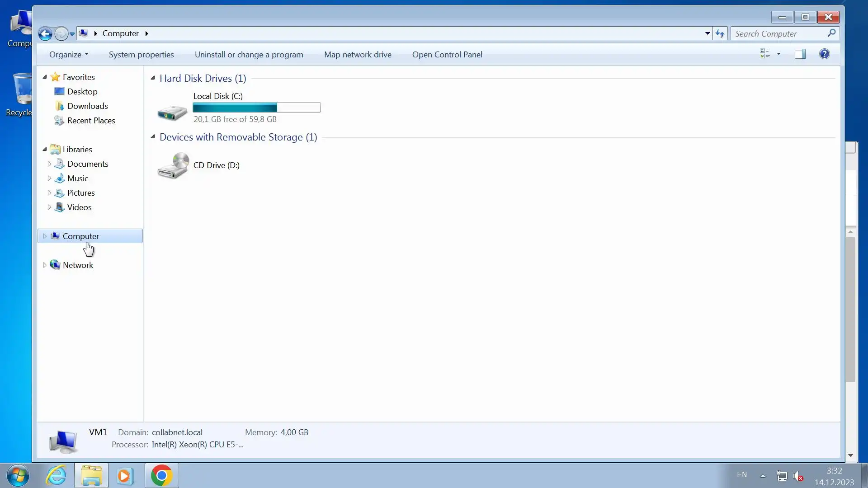Click Open Control Panel
This screenshot has width=868, height=488.
point(447,55)
